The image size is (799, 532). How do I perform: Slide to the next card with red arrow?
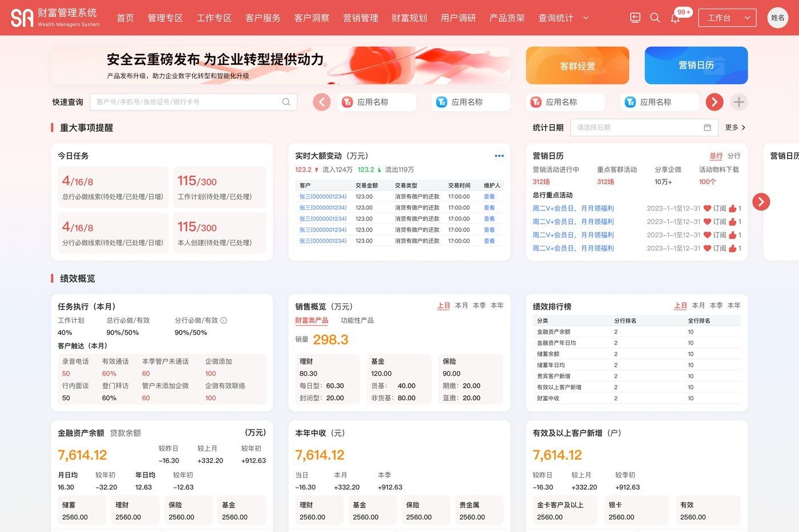761,201
